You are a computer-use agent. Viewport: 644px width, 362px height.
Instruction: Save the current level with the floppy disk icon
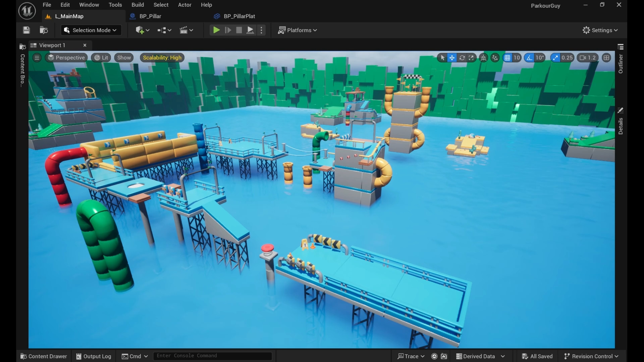pos(26,30)
